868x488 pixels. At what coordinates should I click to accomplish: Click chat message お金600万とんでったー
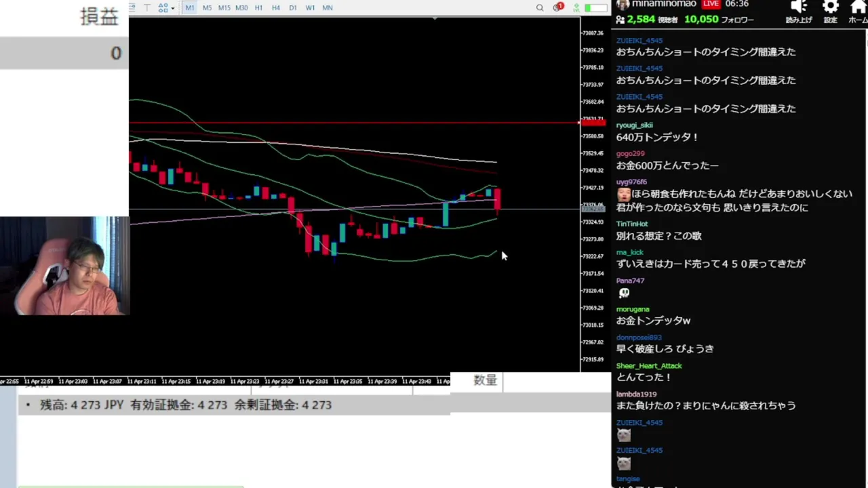pos(667,165)
